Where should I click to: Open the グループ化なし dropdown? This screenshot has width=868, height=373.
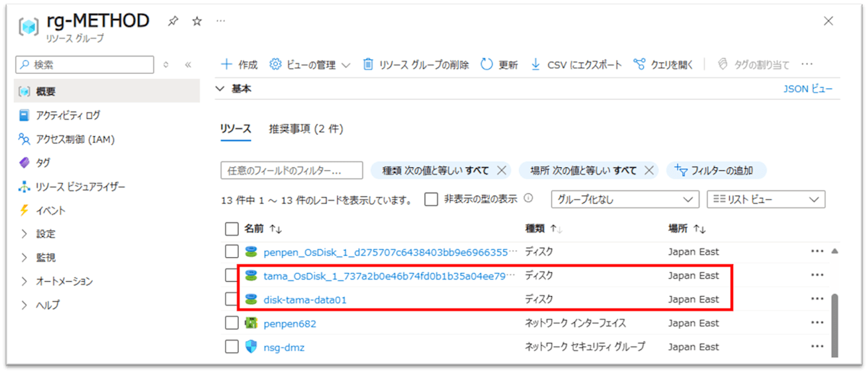coord(626,199)
